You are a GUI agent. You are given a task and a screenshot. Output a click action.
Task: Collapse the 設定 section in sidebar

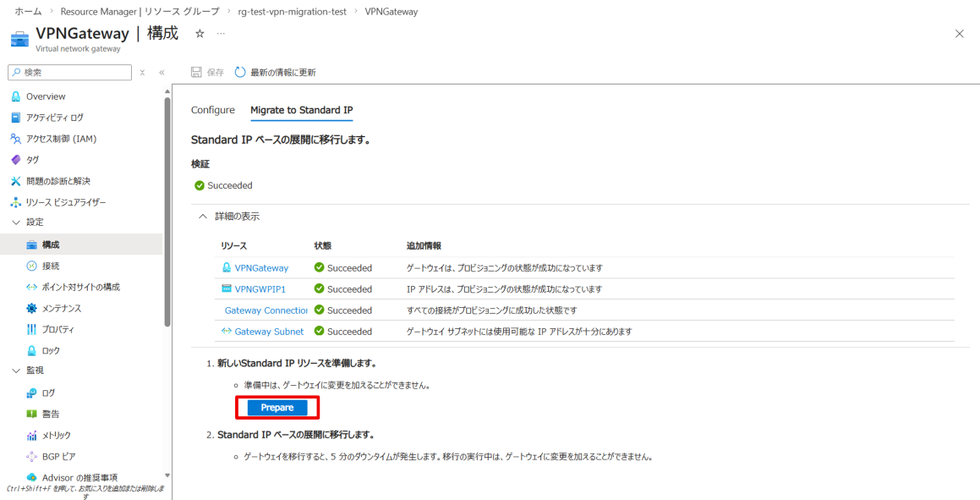tap(16, 222)
